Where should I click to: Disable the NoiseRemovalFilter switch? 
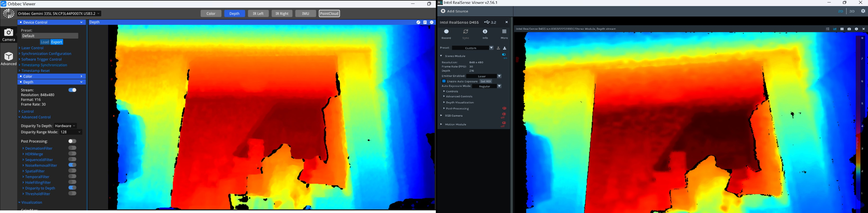pyautogui.click(x=72, y=165)
